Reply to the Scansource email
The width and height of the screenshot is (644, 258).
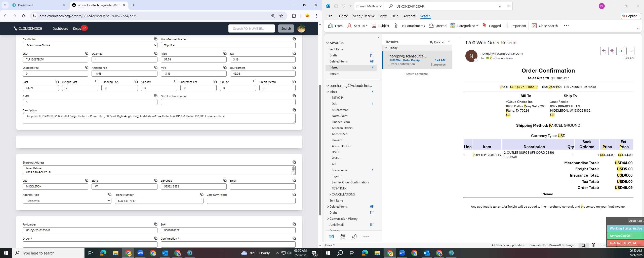pyautogui.click(x=604, y=51)
